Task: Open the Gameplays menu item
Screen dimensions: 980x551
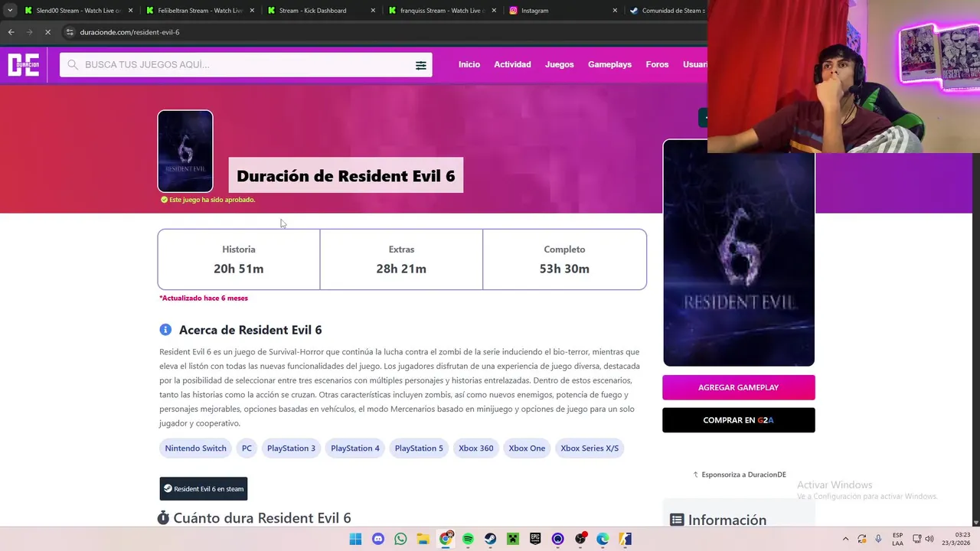Action: [x=609, y=64]
